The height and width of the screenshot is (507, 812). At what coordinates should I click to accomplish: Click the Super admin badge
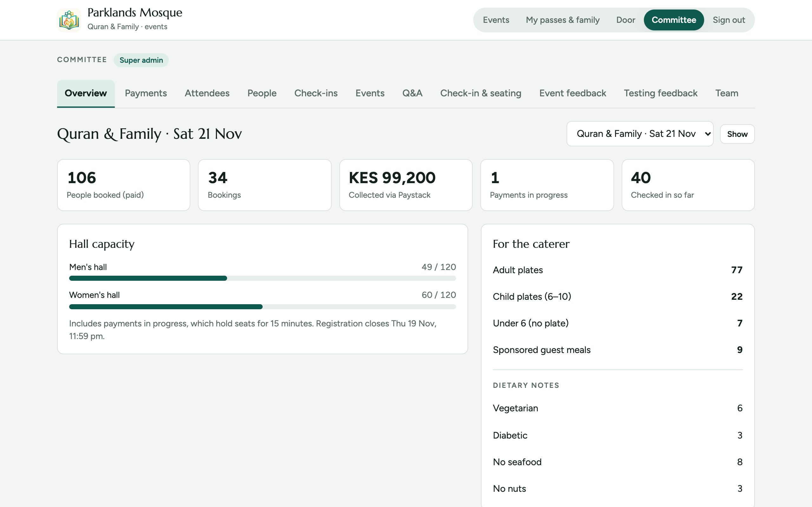click(141, 60)
